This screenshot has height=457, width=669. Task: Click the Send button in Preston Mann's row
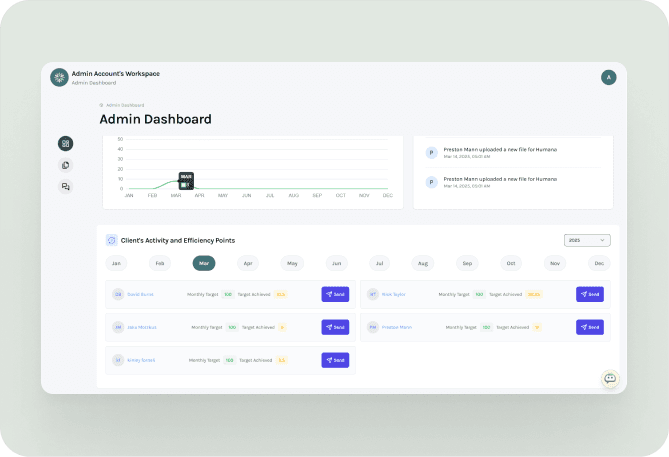coord(590,327)
